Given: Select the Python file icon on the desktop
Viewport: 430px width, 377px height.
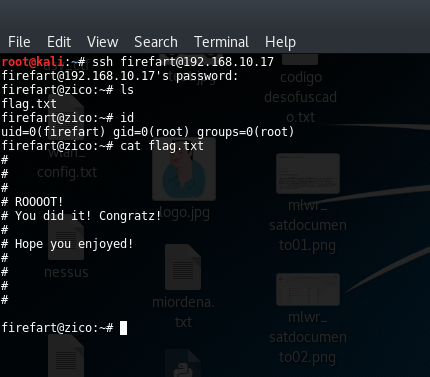Looking at the screenshot, I should click(x=183, y=363).
